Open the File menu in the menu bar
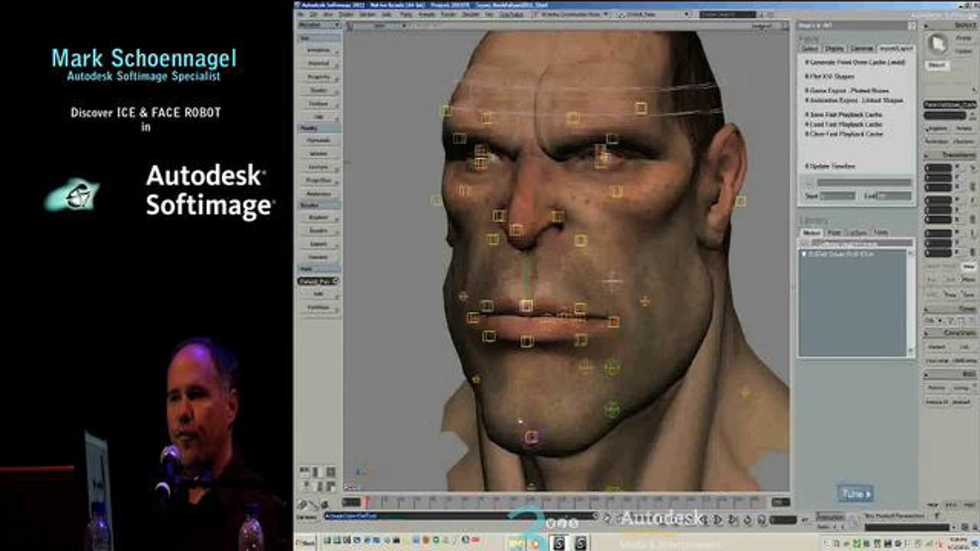980x551 pixels. tap(301, 15)
